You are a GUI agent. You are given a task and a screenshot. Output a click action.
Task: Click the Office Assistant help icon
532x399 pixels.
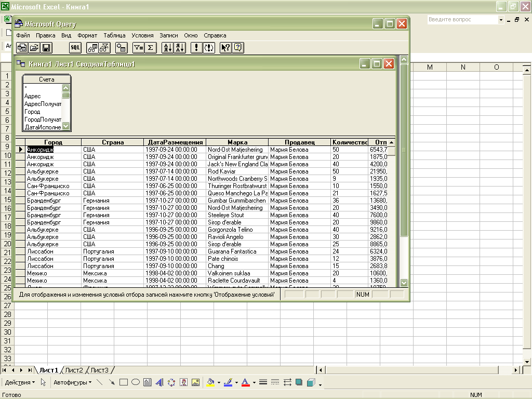(x=238, y=48)
